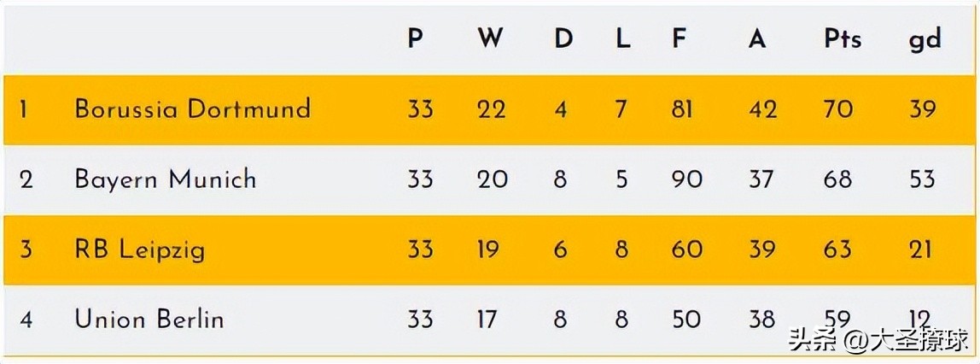Click the 头条 @大圣撩球 watermark
The image size is (980, 364).
click(x=878, y=341)
